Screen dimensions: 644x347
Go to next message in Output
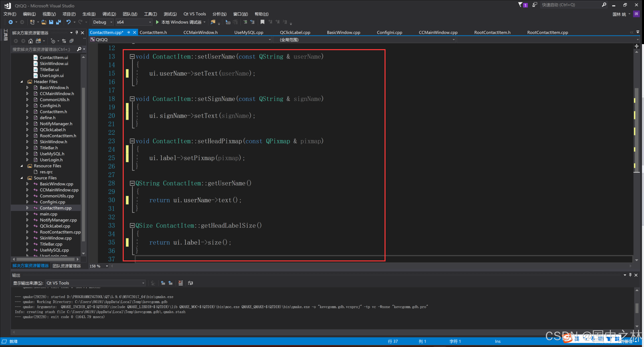click(170, 283)
